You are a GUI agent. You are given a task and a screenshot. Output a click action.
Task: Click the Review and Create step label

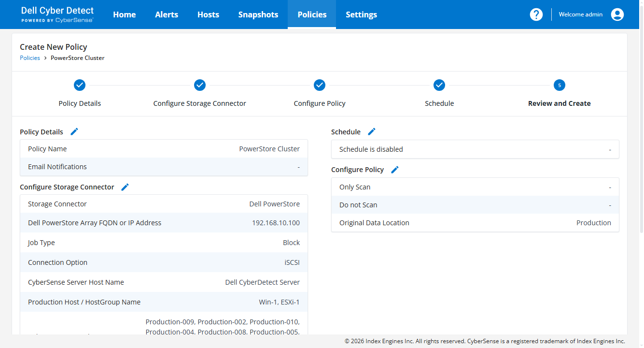point(560,103)
